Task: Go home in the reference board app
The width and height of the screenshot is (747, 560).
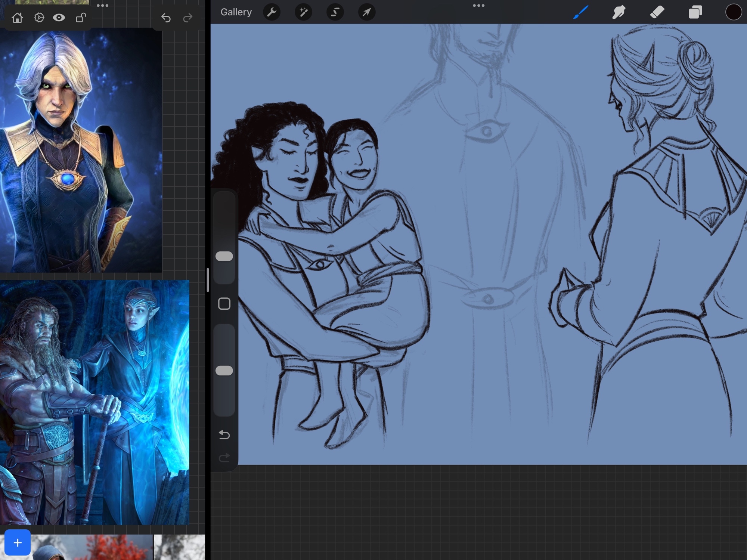Action: (x=17, y=18)
